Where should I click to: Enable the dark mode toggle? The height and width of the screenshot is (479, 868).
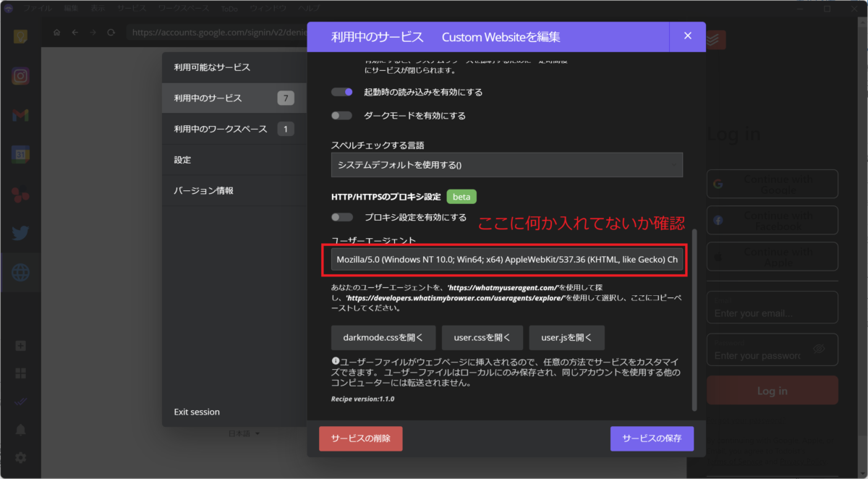(341, 115)
